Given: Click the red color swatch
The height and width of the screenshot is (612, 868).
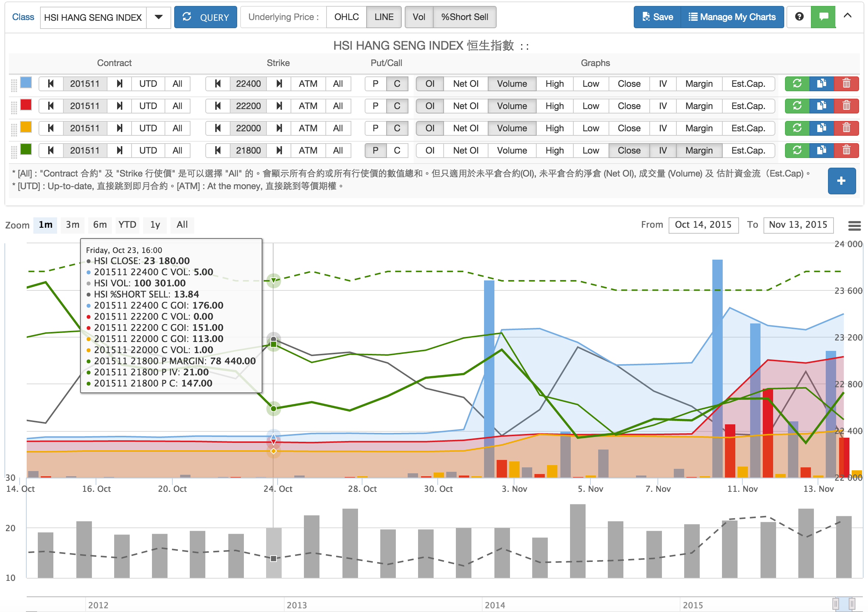Looking at the screenshot, I should (26, 105).
